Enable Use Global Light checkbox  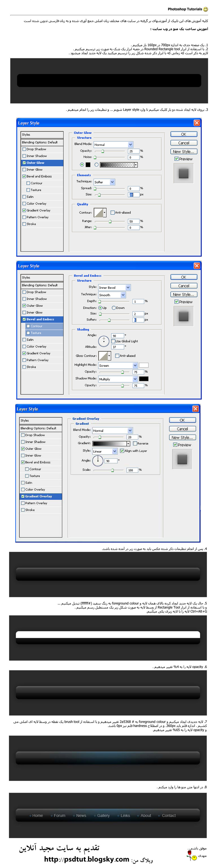click(x=113, y=341)
